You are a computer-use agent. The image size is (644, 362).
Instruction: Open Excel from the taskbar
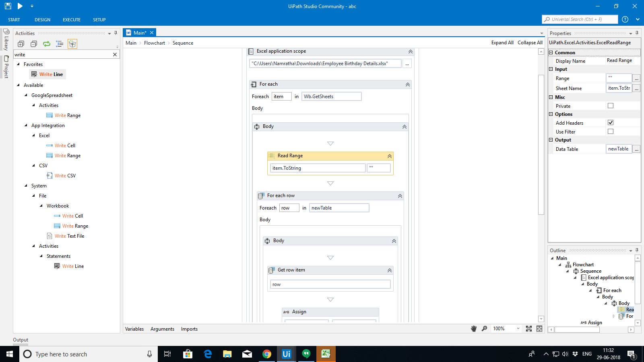(x=326, y=354)
